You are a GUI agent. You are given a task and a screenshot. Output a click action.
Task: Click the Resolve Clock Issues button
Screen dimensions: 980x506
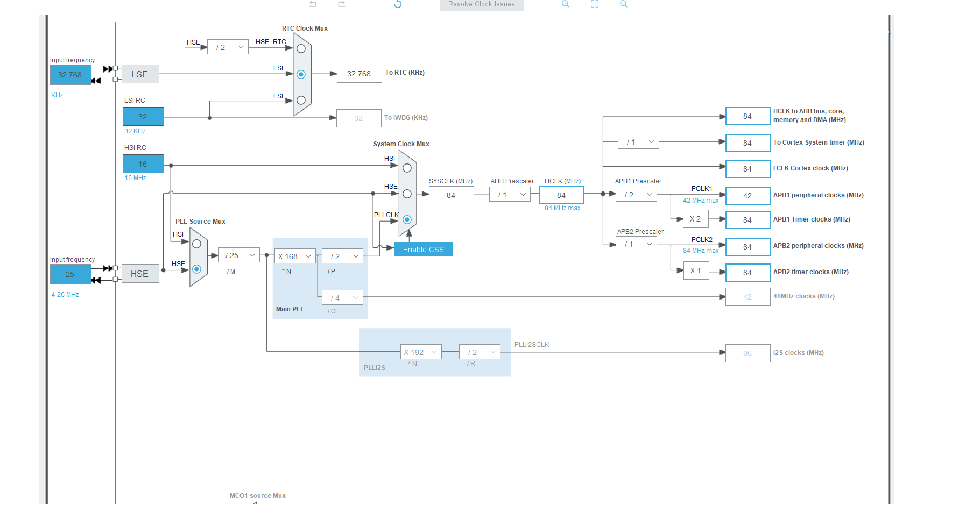[x=481, y=4]
